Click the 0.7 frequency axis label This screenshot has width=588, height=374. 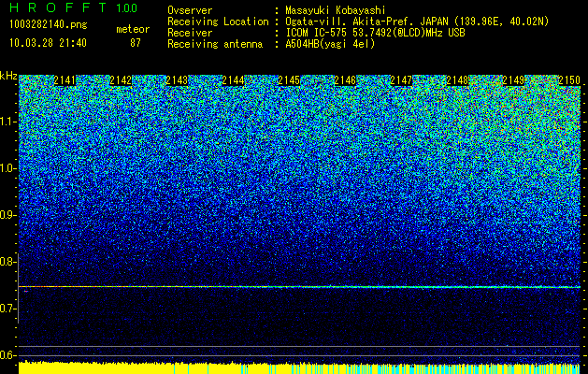click(7, 309)
